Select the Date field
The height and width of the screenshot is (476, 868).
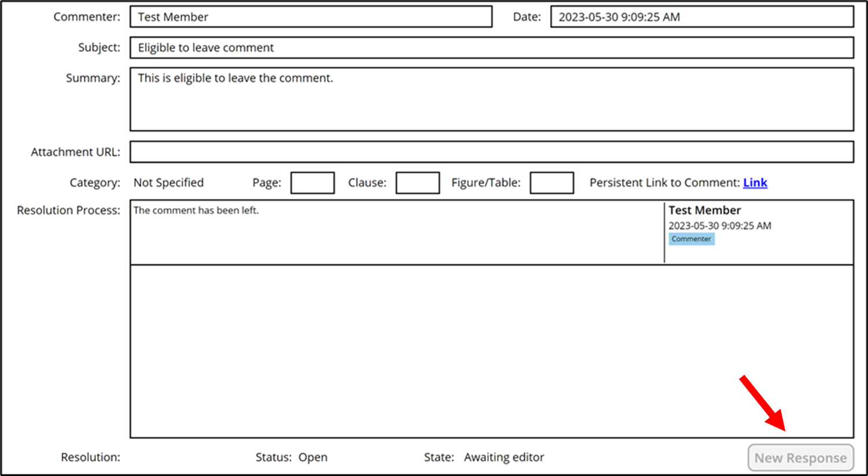[701, 17]
